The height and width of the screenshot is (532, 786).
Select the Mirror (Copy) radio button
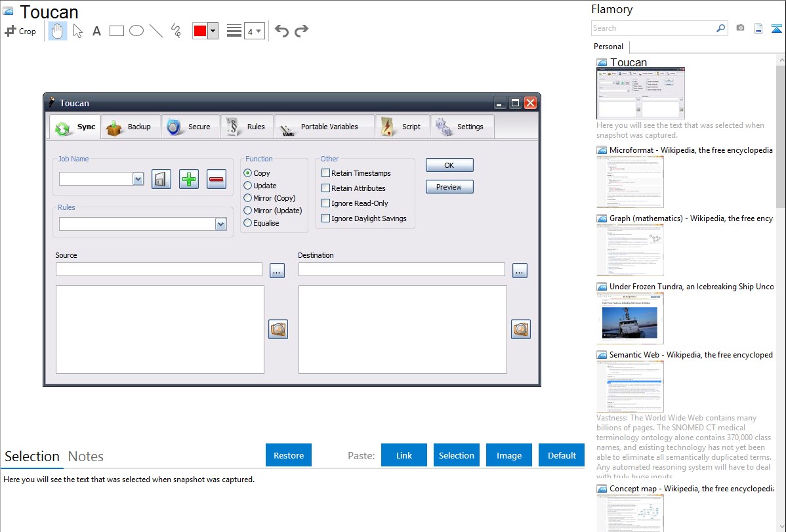point(247,198)
